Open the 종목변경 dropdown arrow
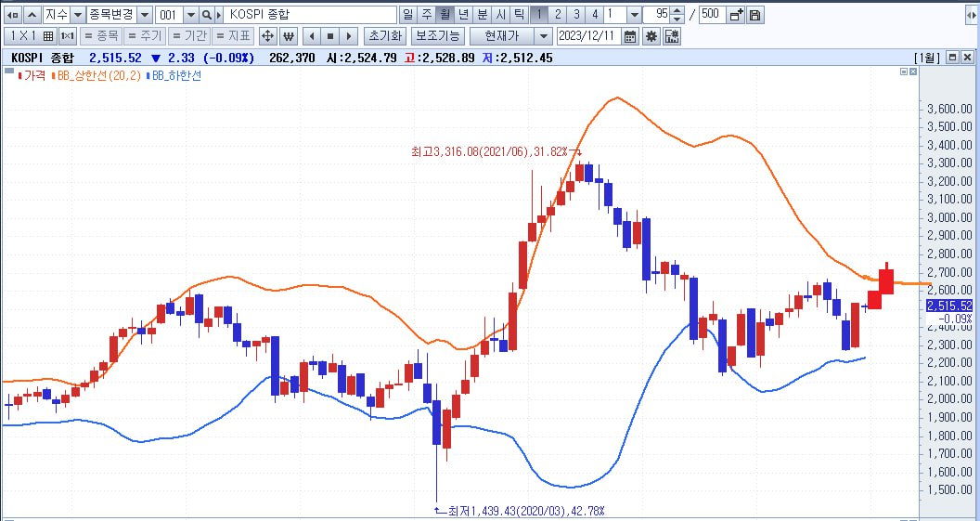The image size is (980, 521). tap(145, 14)
